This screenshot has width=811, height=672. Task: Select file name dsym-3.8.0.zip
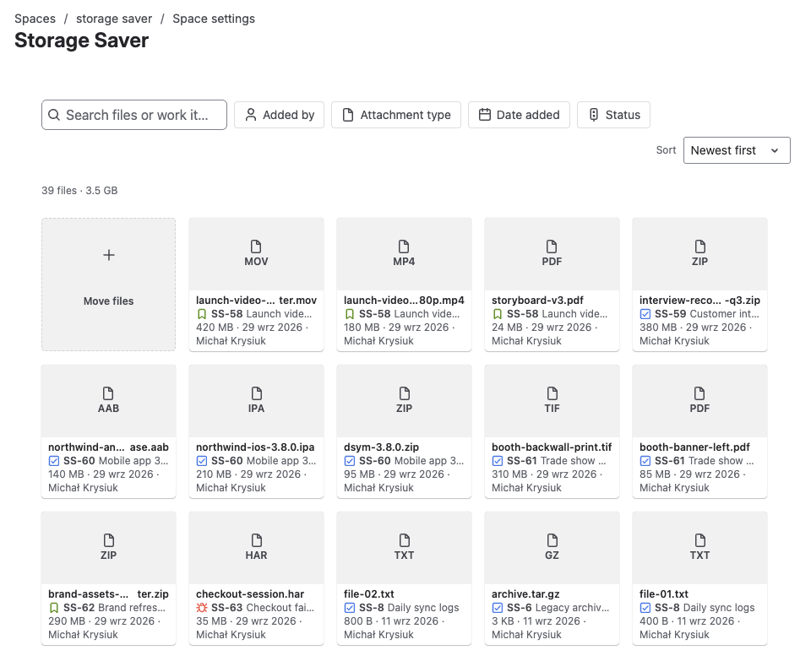(381, 447)
